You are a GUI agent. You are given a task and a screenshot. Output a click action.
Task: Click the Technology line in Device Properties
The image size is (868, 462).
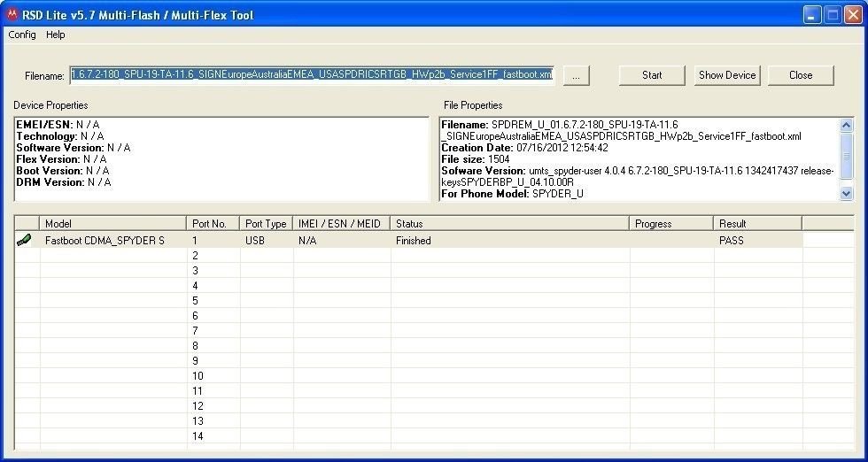60,136
